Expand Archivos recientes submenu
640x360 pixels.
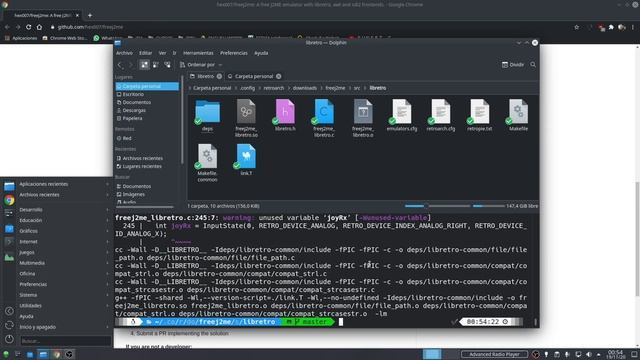(x=63, y=195)
